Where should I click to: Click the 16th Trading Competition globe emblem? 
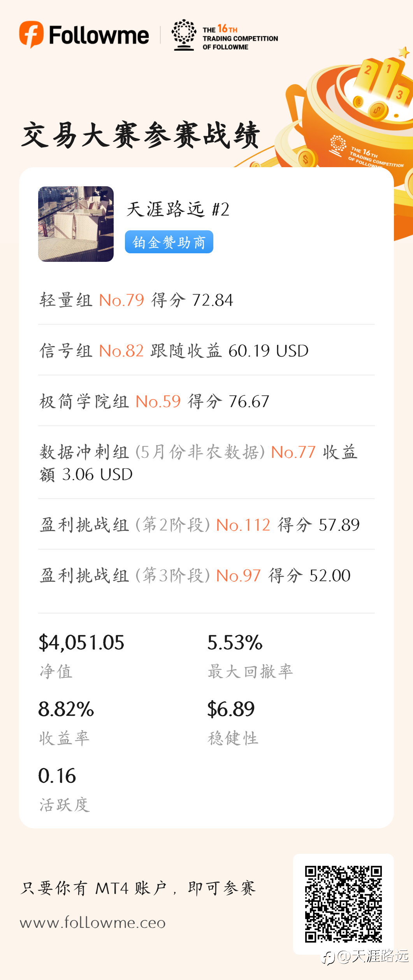pos(184,35)
